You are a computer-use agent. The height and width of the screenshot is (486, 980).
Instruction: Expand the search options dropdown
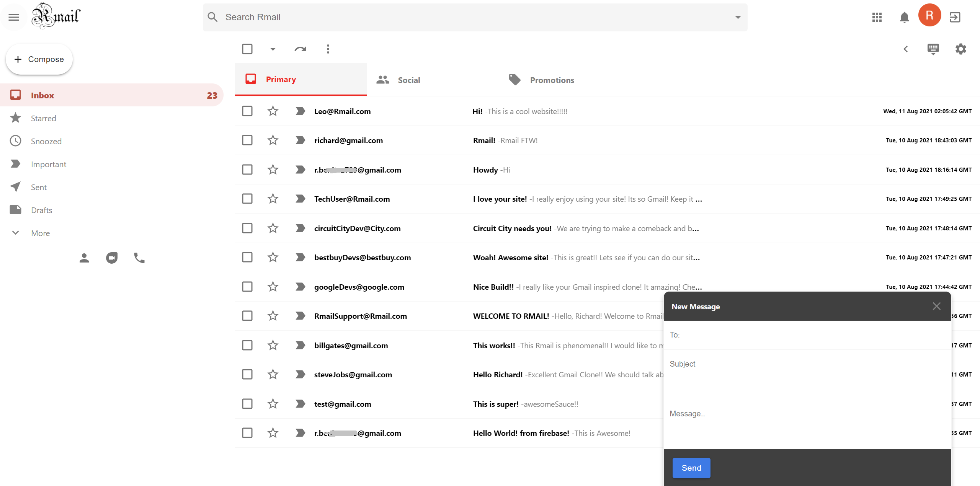(737, 17)
